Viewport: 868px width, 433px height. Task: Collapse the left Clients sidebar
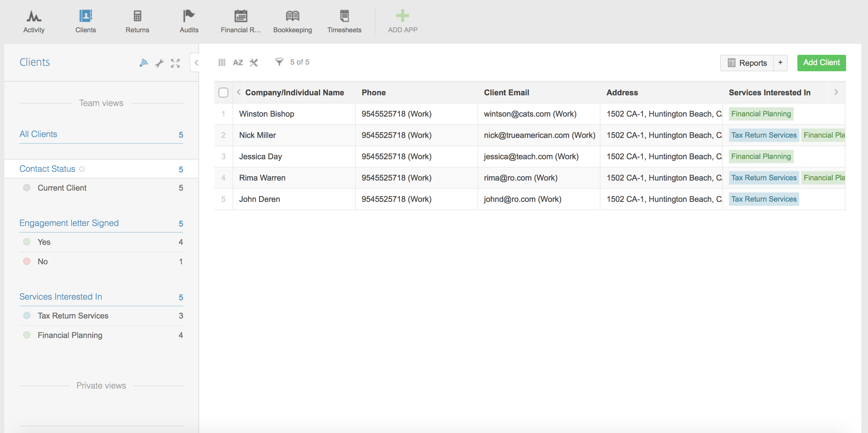[x=196, y=63]
